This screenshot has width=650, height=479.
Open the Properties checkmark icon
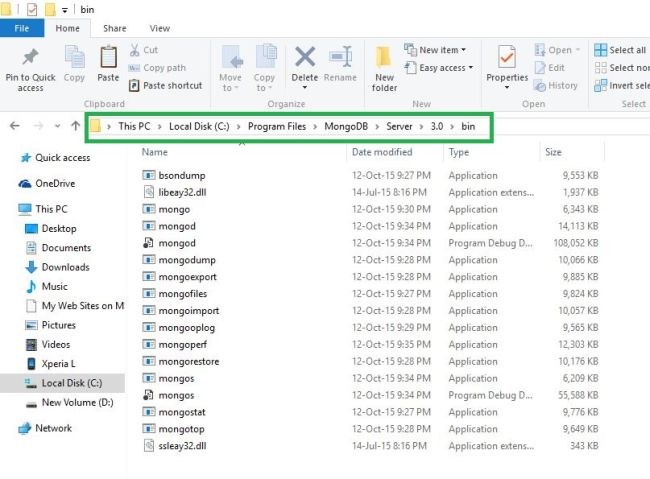(x=507, y=57)
